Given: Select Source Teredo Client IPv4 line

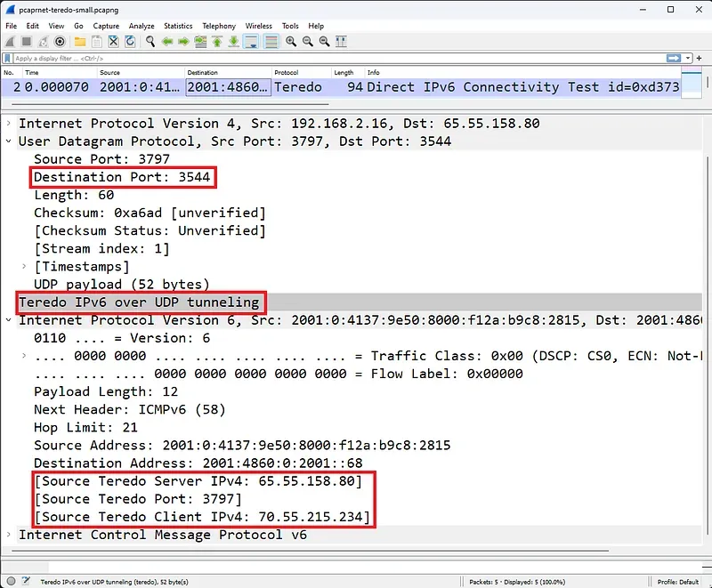Looking at the screenshot, I should coord(202,517).
